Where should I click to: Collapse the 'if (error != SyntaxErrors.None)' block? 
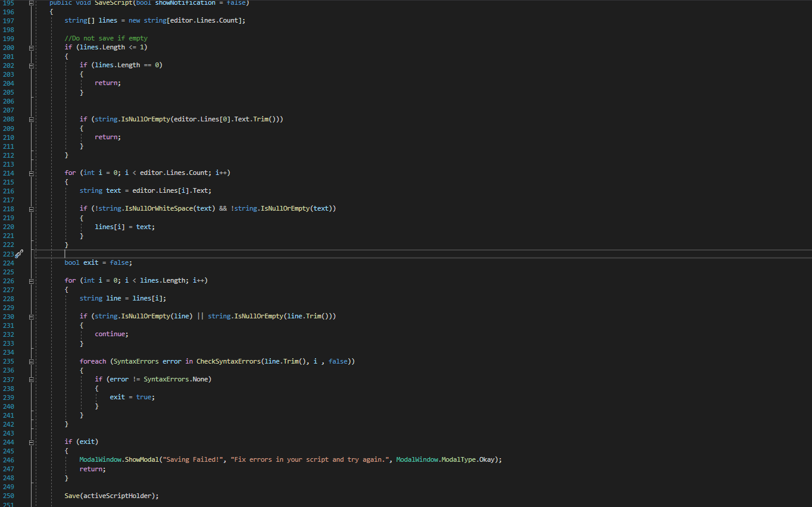(x=30, y=379)
